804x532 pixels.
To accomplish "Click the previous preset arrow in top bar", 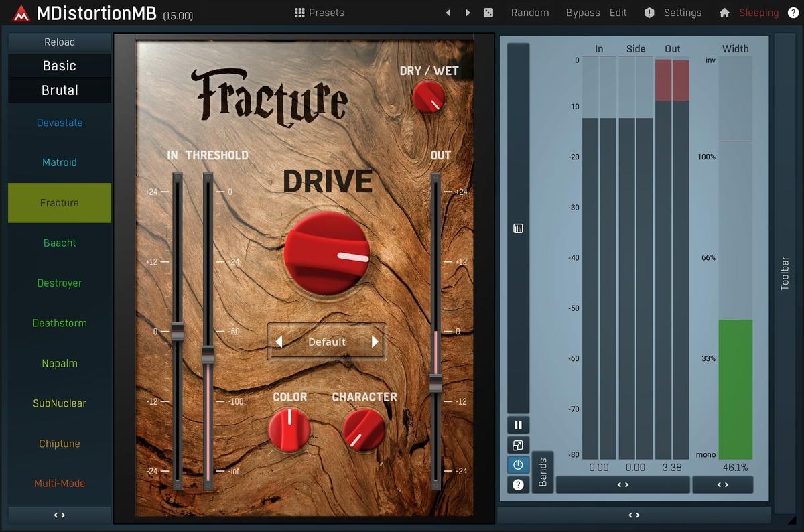I will point(448,13).
